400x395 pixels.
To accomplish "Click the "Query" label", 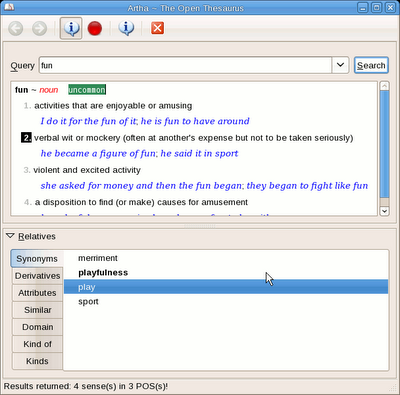I will 22,66.
